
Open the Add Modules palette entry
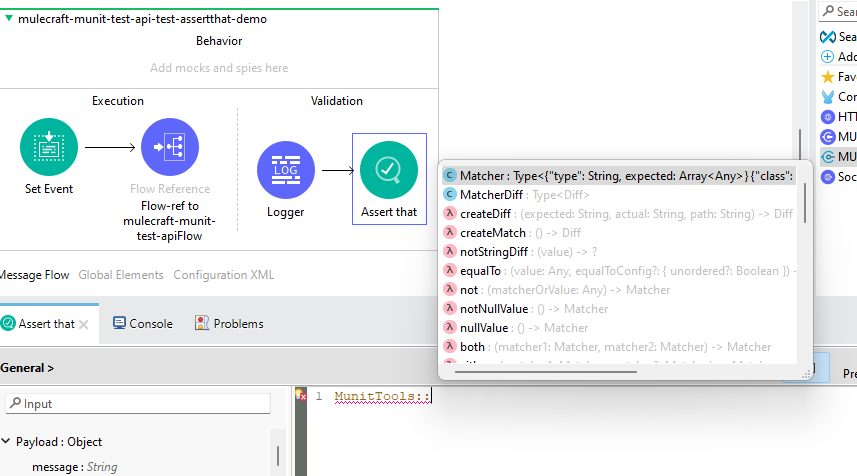click(x=827, y=57)
